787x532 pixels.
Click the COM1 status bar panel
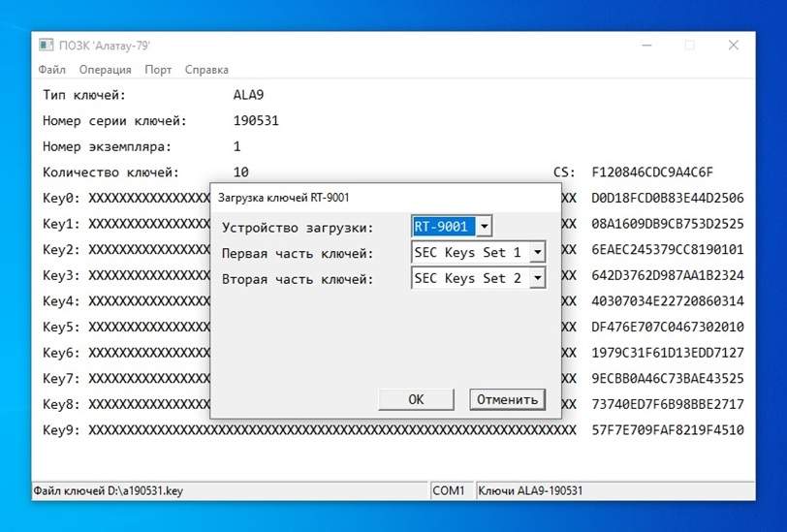449,491
